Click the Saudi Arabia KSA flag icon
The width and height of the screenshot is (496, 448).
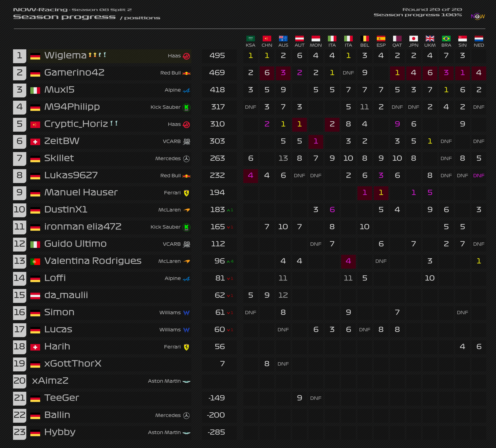(x=250, y=38)
